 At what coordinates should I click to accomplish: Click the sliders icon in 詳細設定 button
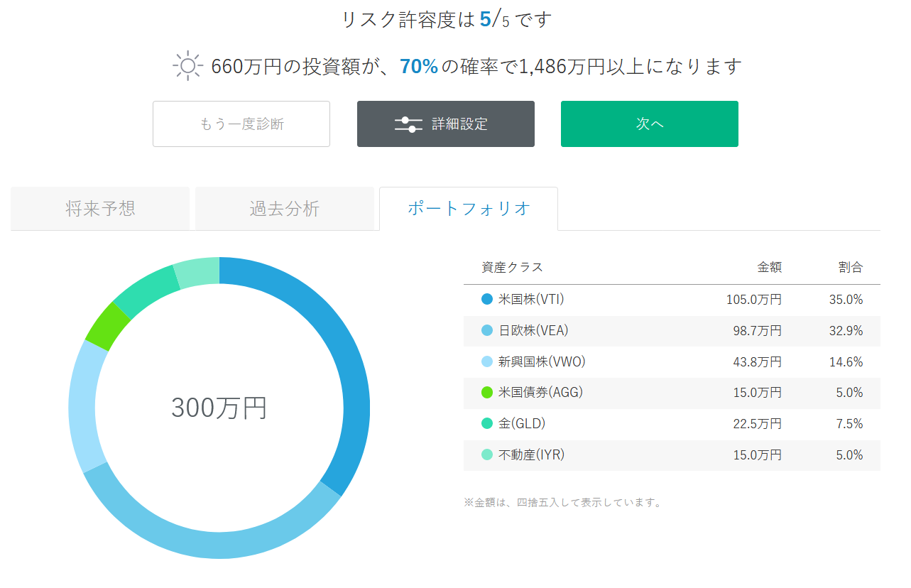click(408, 124)
